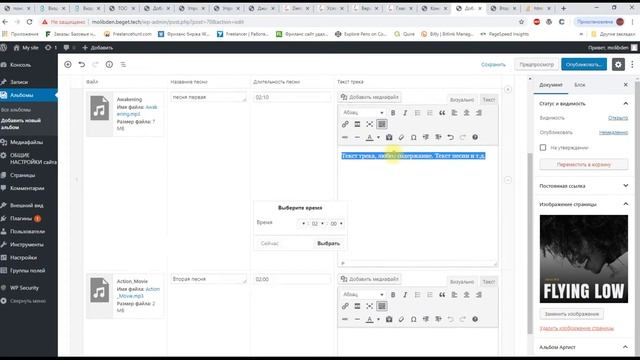The width and height of the screenshot is (640, 360).
Task: Collapse Featured image panel
Action: click(625, 204)
